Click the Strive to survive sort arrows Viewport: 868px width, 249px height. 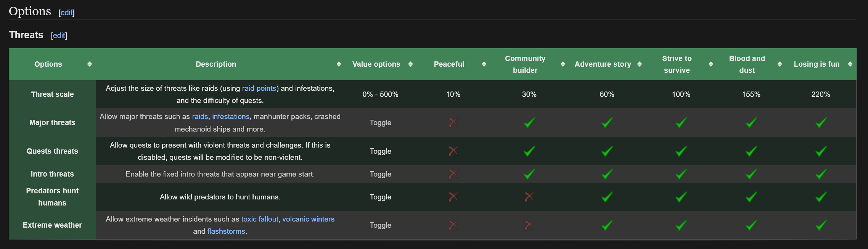click(x=710, y=64)
